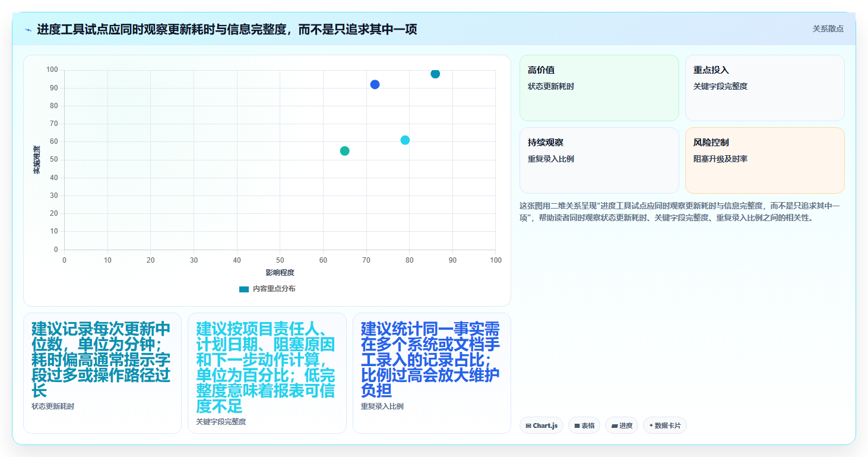The height and width of the screenshot is (457, 868).
Task: Click the 表格 tag chip
Action: click(x=584, y=426)
